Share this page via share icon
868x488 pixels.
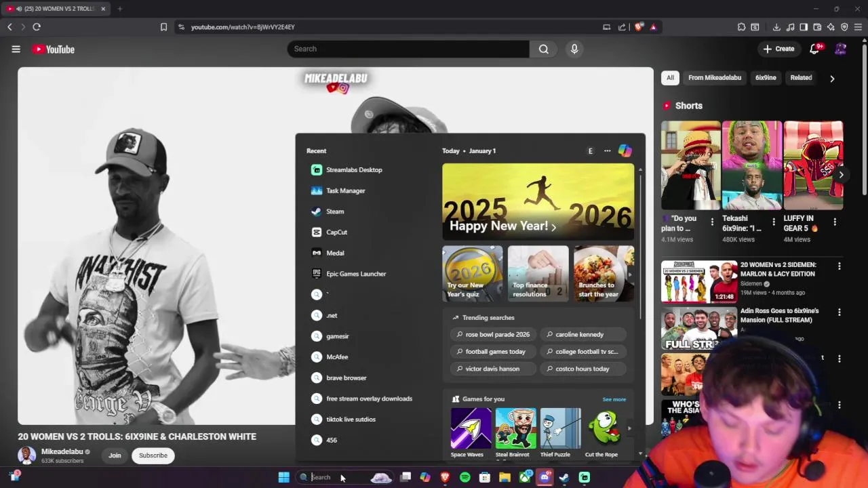tap(622, 27)
